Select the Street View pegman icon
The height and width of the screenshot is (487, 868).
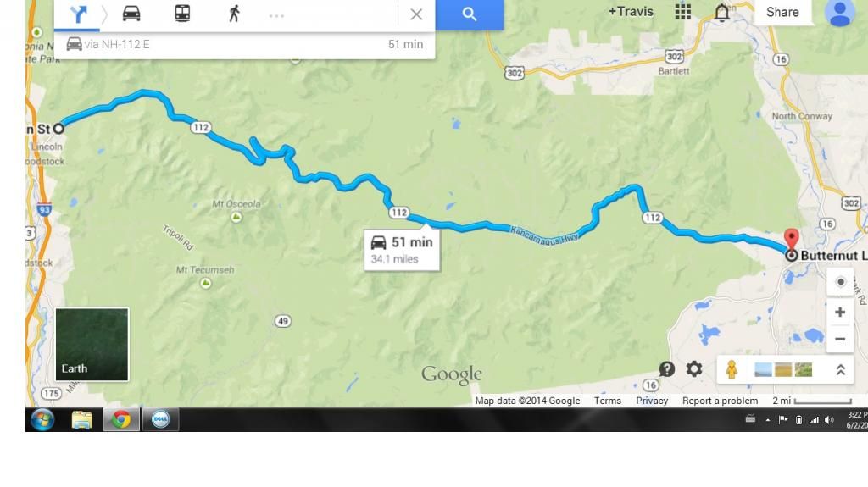click(732, 369)
